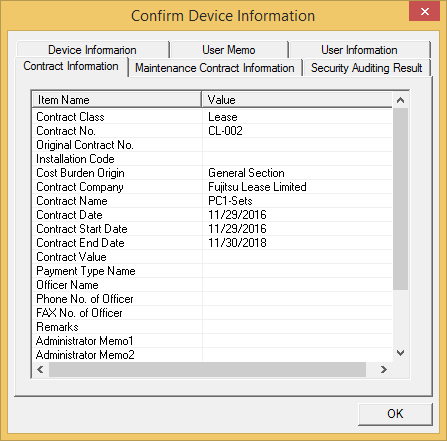Image resolution: width=447 pixels, height=441 pixels.
Task: Switch to the User Memo tab
Action: pyautogui.click(x=229, y=50)
